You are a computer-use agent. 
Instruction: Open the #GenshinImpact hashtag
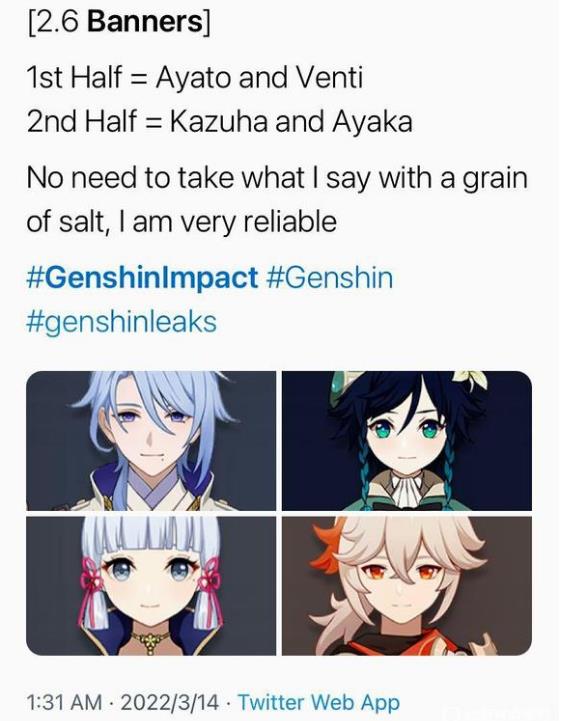[x=142, y=279]
